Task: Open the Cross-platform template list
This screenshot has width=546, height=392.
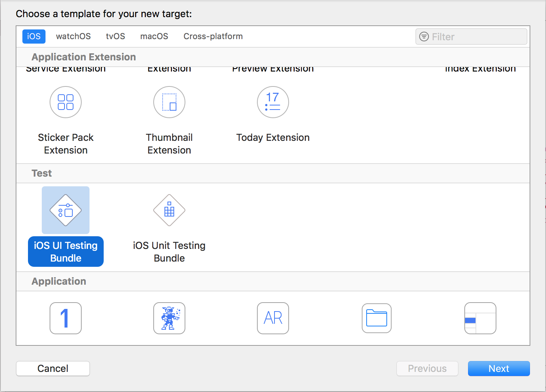Action: point(213,36)
